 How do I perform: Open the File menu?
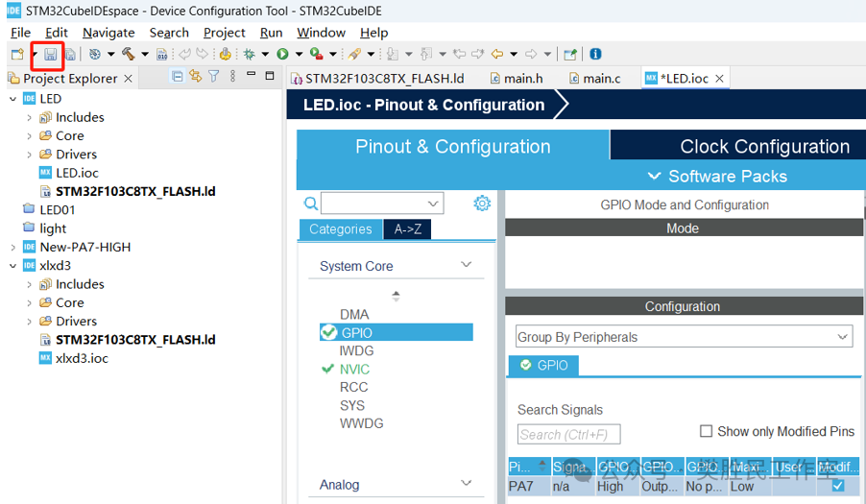pyautogui.click(x=20, y=33)
